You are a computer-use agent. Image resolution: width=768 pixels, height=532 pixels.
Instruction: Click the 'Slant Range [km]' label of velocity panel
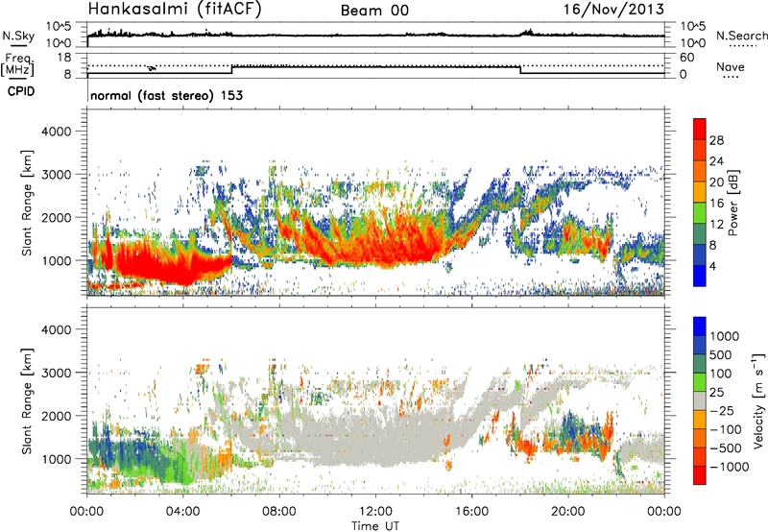(x=27, y=400)
